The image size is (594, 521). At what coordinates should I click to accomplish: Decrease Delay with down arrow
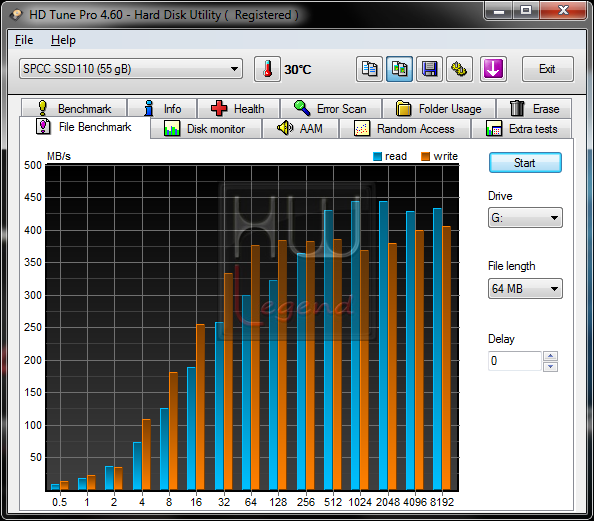tap(550, 367)
